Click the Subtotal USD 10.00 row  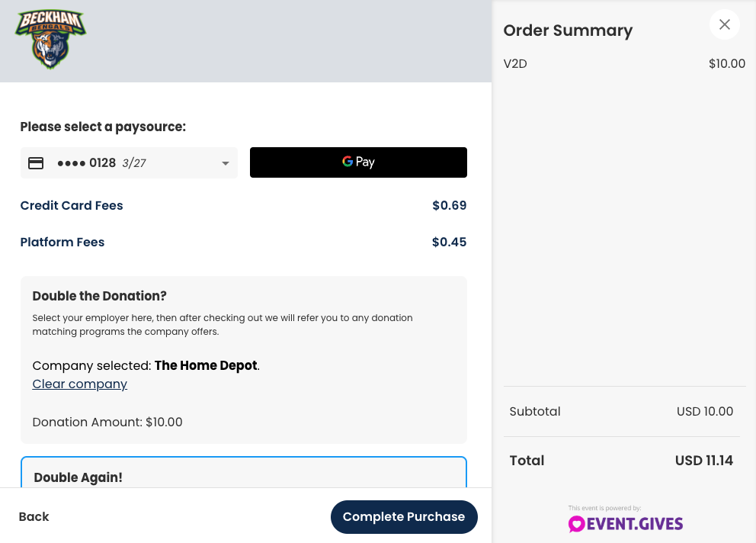point(621,411)
